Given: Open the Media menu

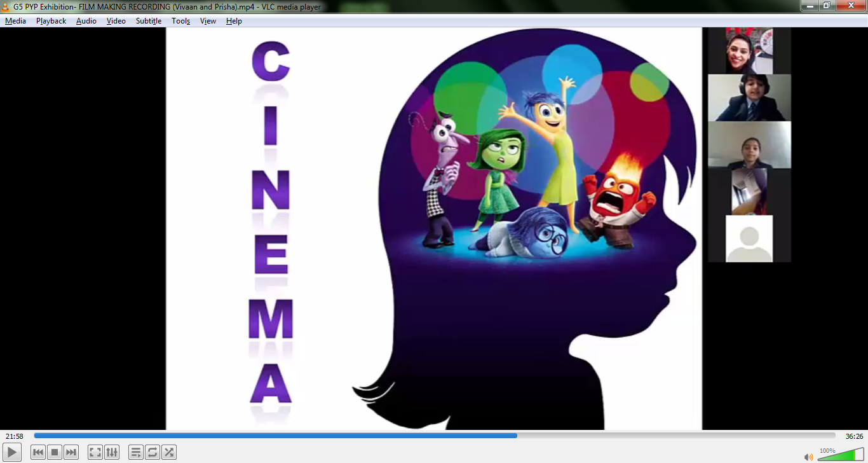Looking at the screenshot, I should [16, 21].
